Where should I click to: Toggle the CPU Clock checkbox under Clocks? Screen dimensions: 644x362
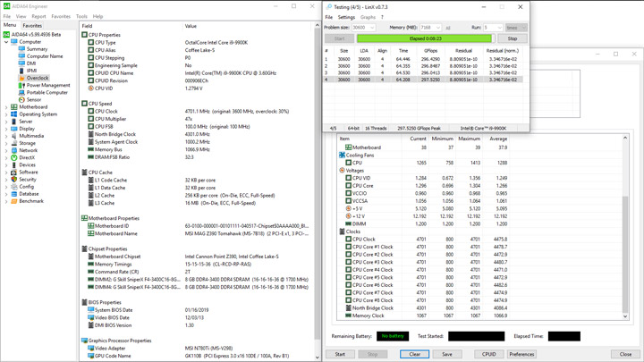pyautogui.click(x=348, y=240)
